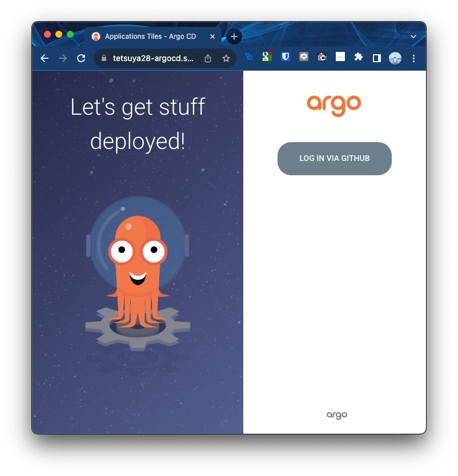The width and height of the screenshot is (458, 476).
Task: Click the Argo octopus mascot image
Action: pos(138,273)
